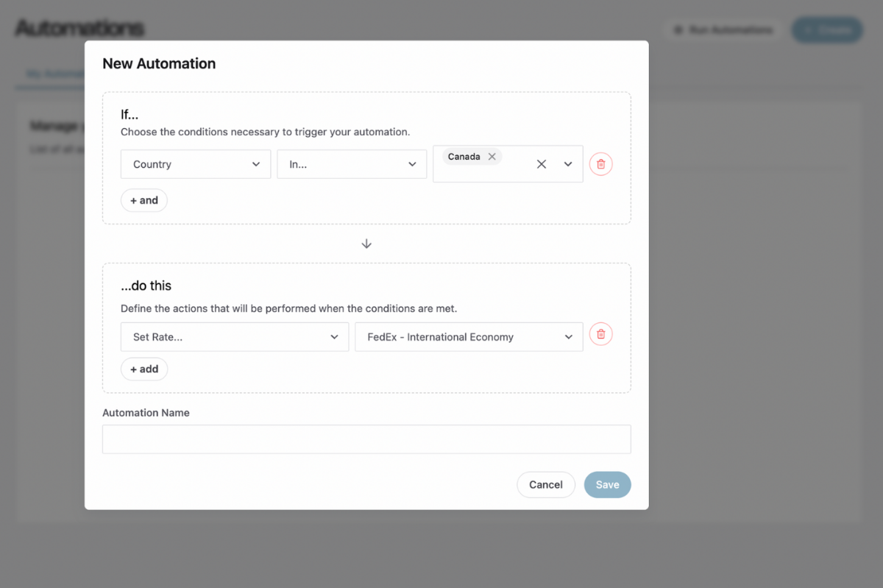Screen dimensions: 883x588
Task: Open the In... operator dropdown
Action: click(352, 164)
